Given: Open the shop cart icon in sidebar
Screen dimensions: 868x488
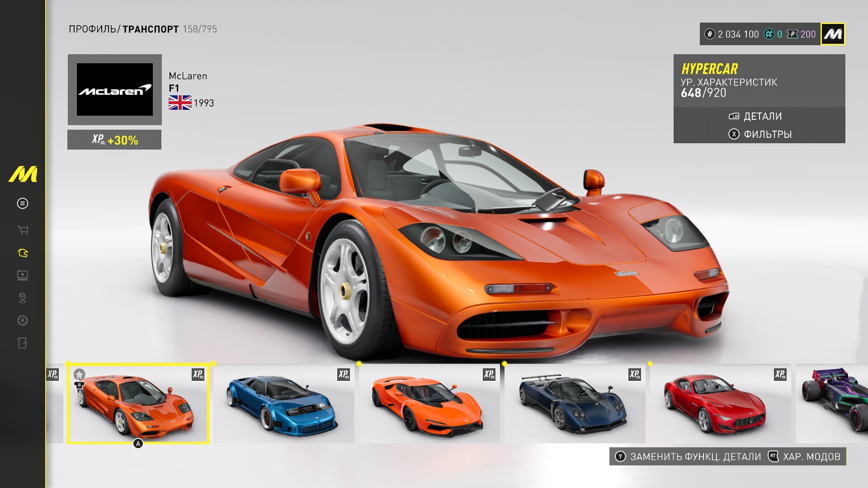Looking at the screenshot, I should [23, 230].
